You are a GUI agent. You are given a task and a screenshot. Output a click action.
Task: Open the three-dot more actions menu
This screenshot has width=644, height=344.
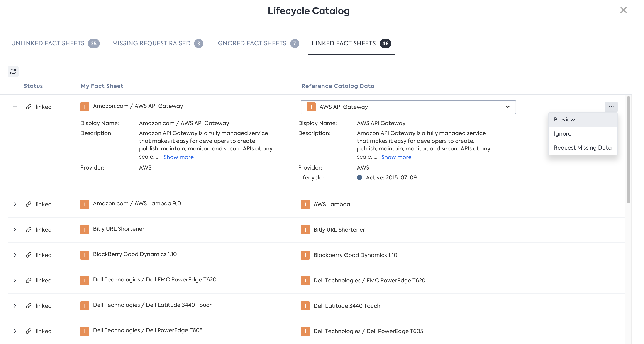pos(611,107)
